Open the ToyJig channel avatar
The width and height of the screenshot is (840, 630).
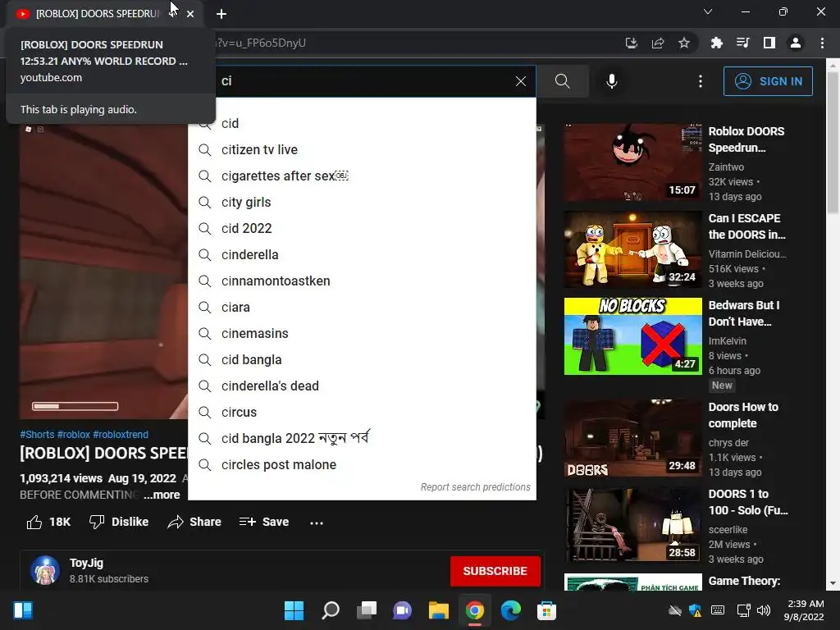click(x=45, y=570)
